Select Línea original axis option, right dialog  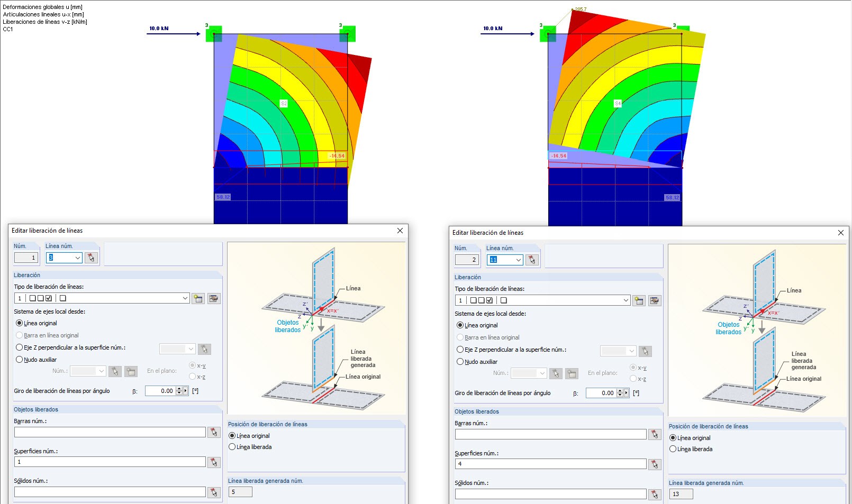click(x=460, y=325)
